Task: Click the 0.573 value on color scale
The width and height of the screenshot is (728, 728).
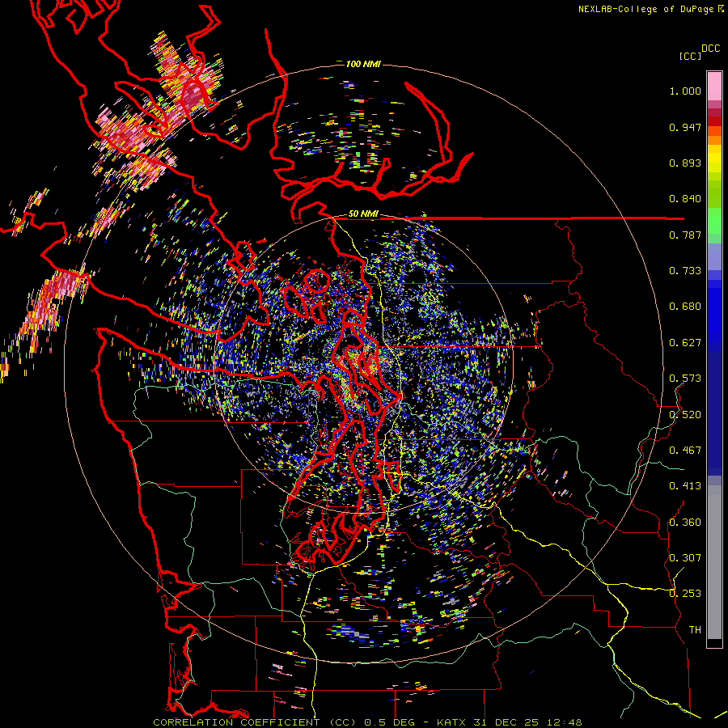Action: 685,379
